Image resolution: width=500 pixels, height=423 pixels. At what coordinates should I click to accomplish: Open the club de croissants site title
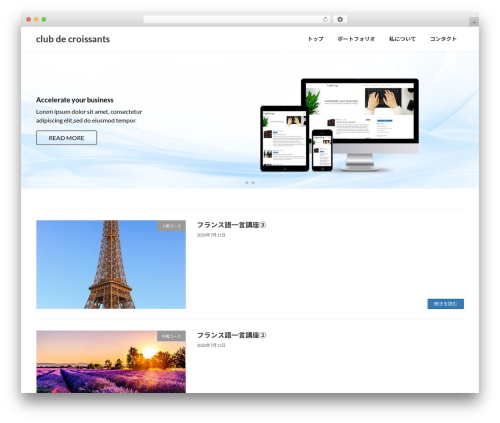point(73,39)
